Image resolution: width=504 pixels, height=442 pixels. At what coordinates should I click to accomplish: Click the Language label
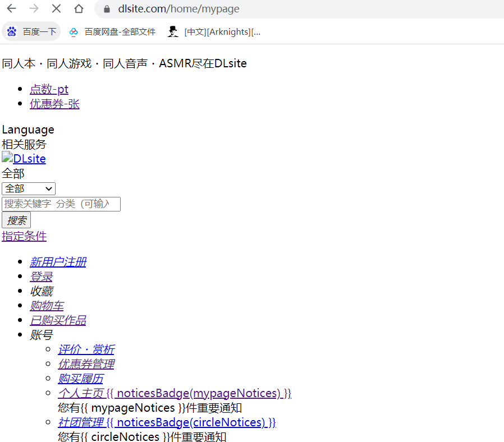click(28, 130)
